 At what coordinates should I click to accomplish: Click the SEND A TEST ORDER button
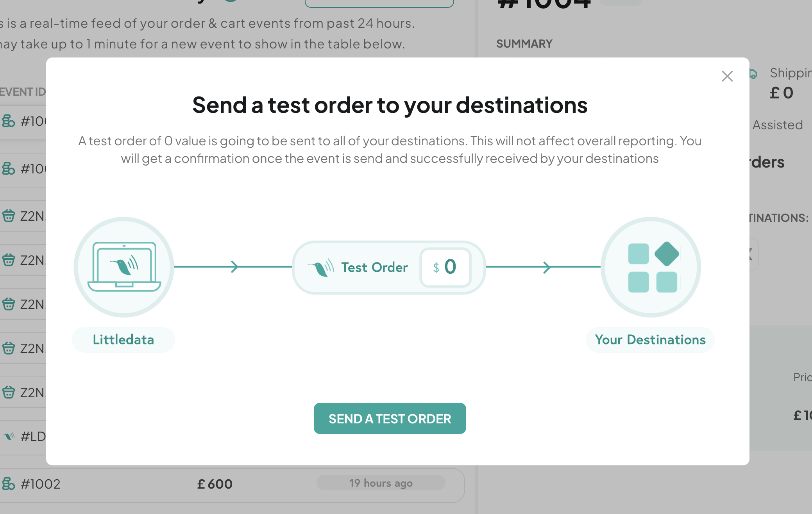click(x=390, y=418)
